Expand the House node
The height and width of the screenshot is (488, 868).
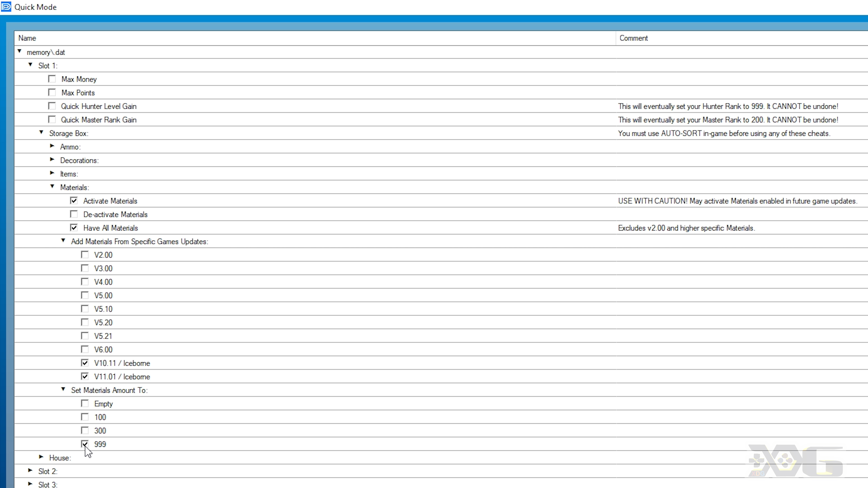41,457
